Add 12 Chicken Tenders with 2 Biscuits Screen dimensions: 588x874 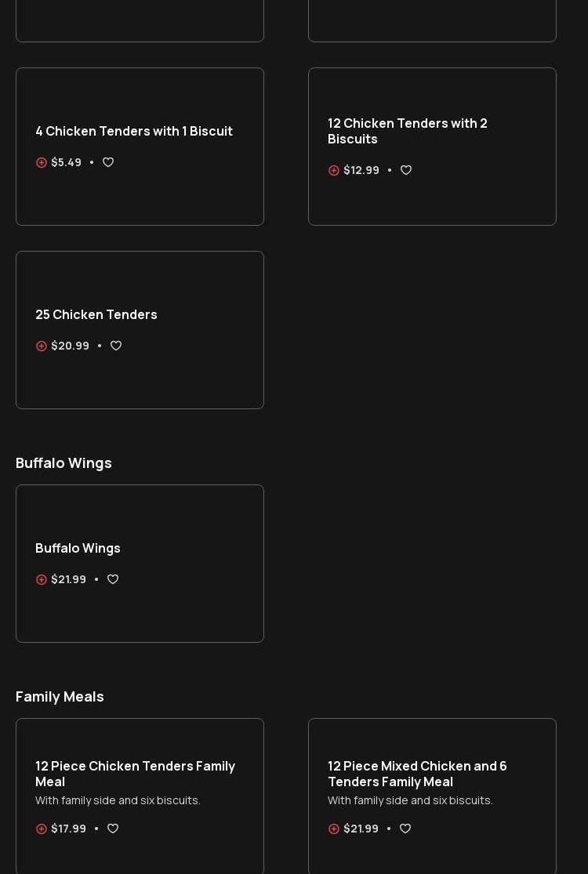(334, 170)
